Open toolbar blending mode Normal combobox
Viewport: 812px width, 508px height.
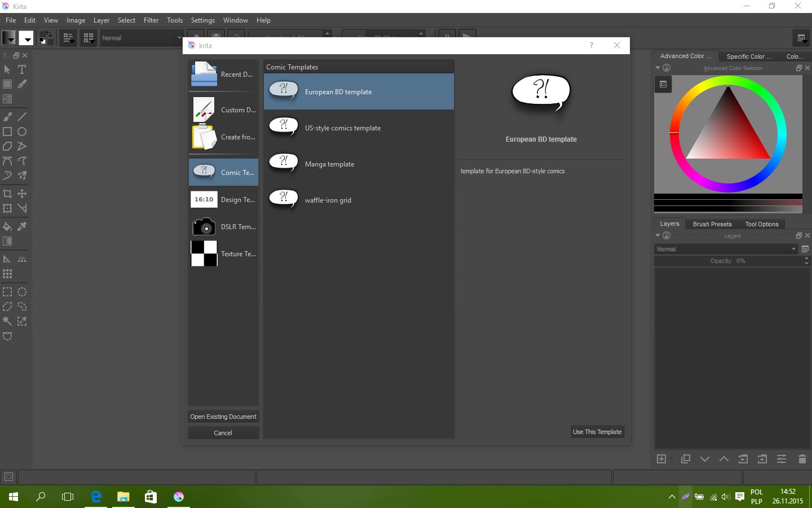tap(142, 38)
